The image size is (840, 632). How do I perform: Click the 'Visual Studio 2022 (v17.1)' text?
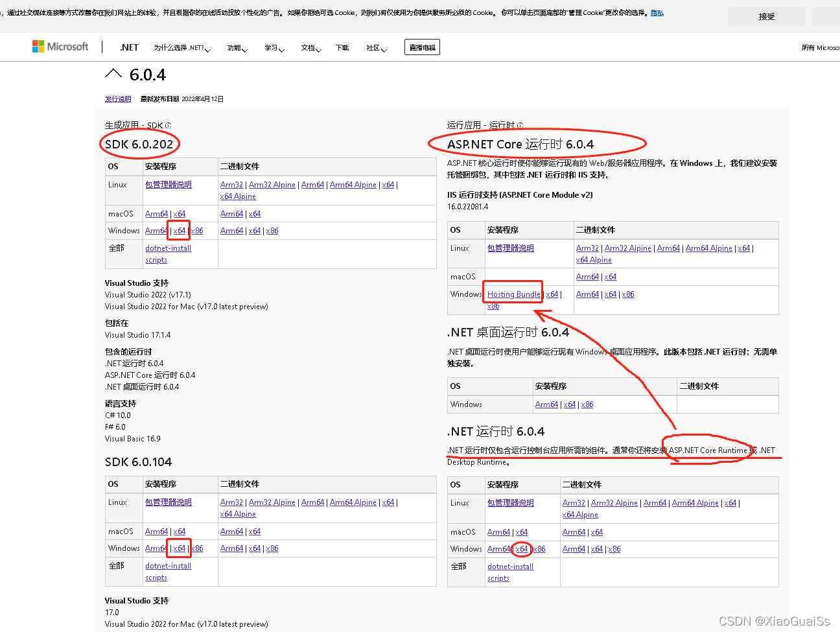tap(148, 295)
